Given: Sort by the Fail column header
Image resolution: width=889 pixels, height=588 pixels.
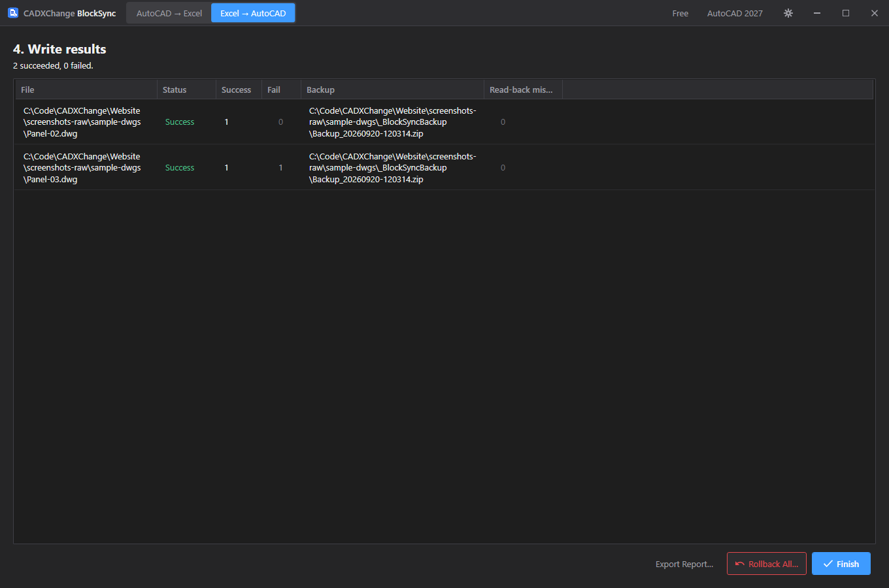Looking at the screenshot, I should (x=281, y=90).
